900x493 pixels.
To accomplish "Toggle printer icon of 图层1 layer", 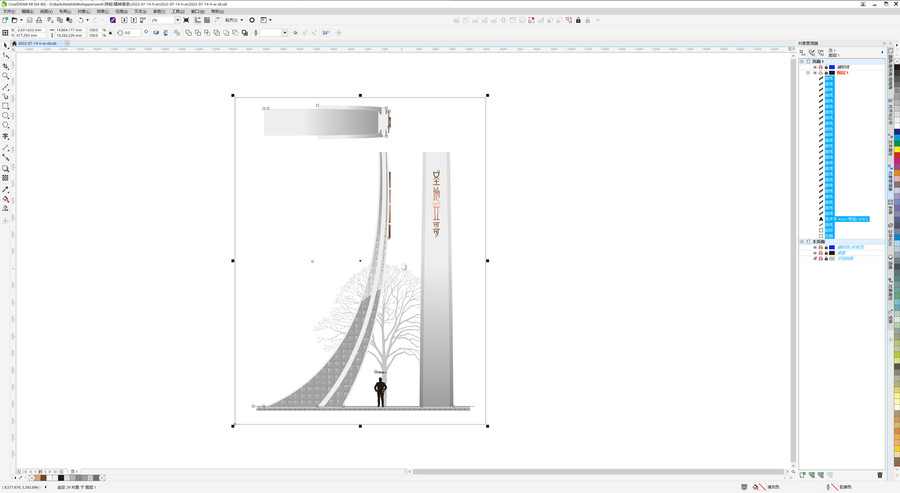I will pyautogui.click(x=821, y=73).
